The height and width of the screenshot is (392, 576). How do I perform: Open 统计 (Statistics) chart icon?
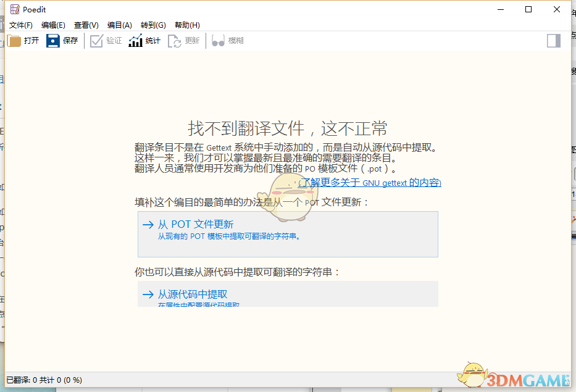(x=135, y=41)
